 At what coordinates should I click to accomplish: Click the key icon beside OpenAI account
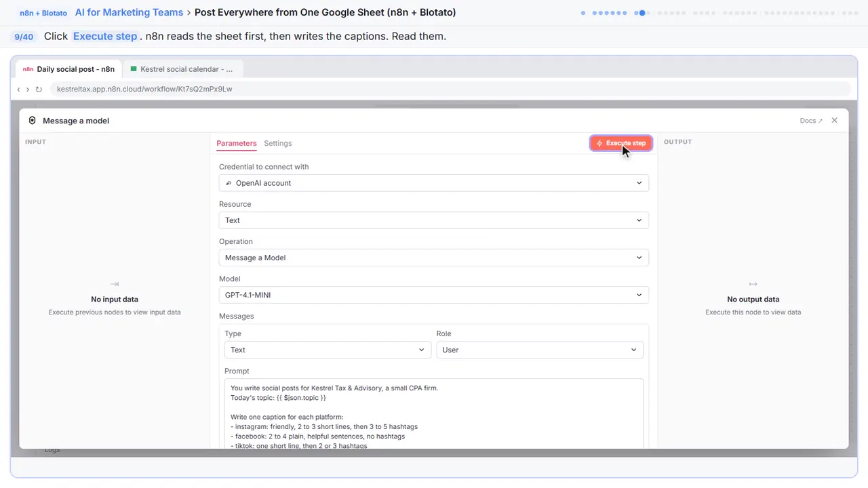[x=229, y=183]
